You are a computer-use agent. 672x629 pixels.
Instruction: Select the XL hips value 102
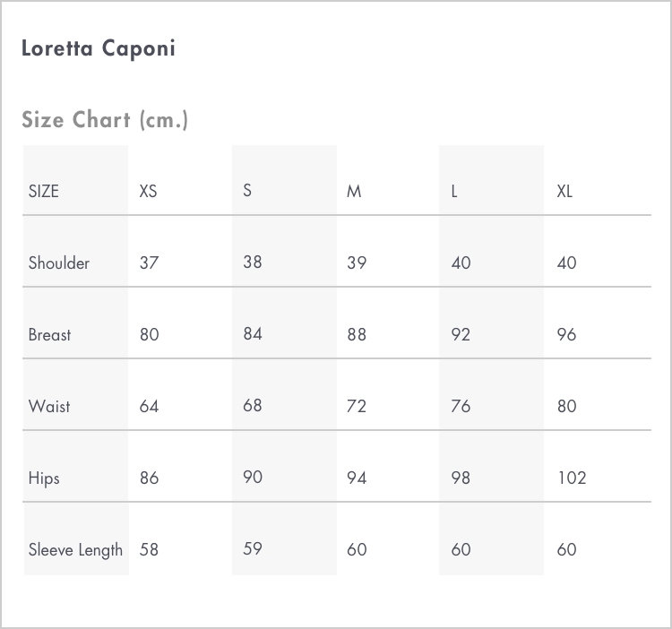[572, 478]
